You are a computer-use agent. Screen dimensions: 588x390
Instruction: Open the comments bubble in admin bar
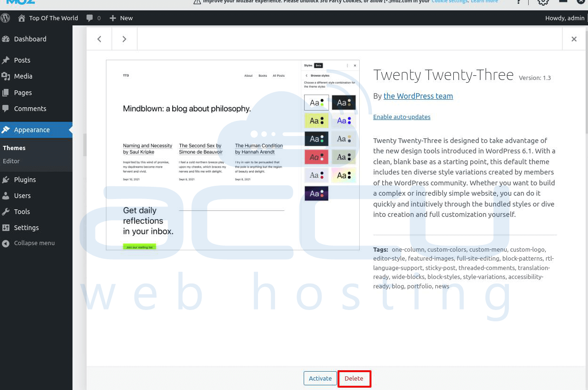coord(93,18)
